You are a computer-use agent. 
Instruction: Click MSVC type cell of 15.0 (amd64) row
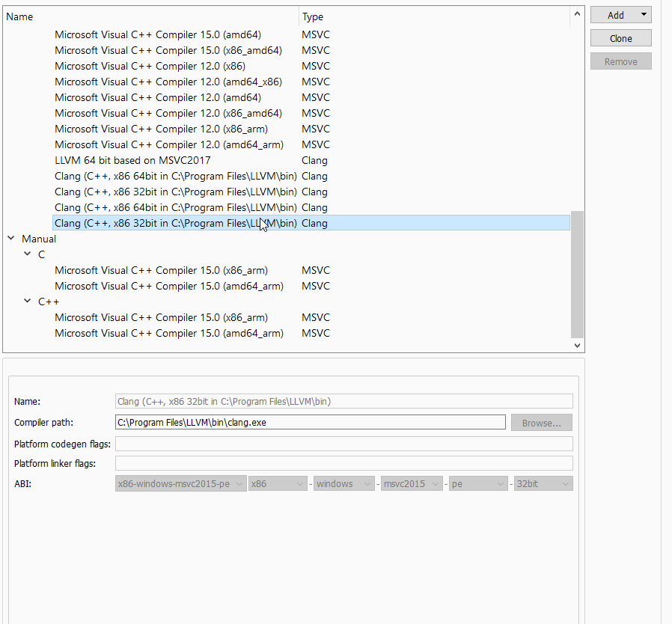point(316,34)
